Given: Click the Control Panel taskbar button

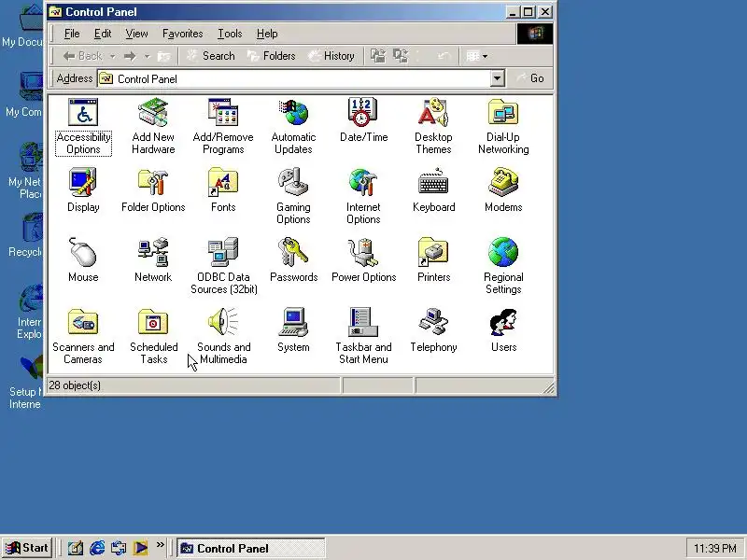Looking at the screenshot, I should point(251,548).
